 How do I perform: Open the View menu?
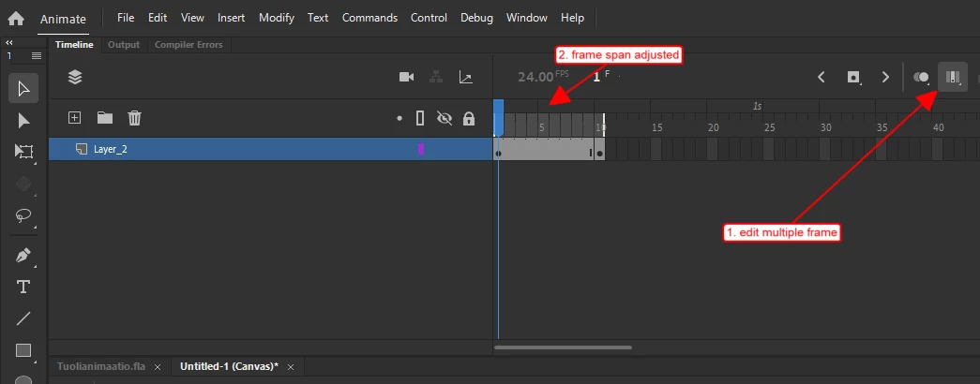[192, 18]
